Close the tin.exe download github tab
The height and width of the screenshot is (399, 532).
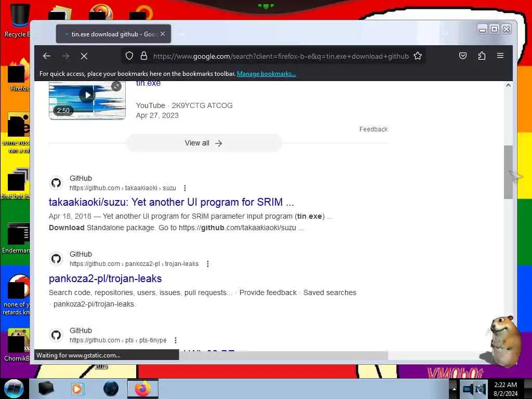163,34
